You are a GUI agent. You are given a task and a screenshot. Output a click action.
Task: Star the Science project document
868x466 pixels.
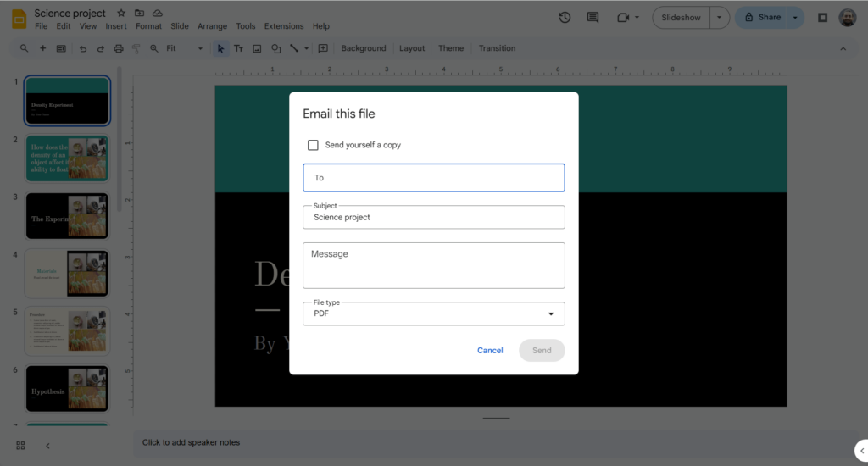pyautogui.click(x=121, y=14)
